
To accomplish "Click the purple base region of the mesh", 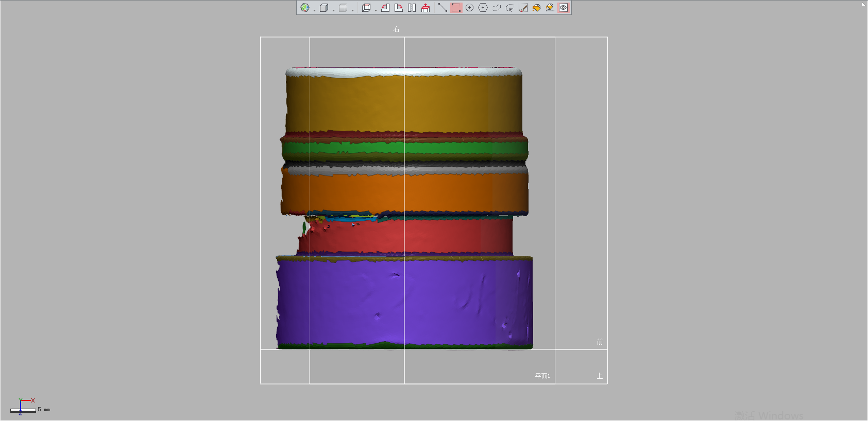I will click(404, 303).
